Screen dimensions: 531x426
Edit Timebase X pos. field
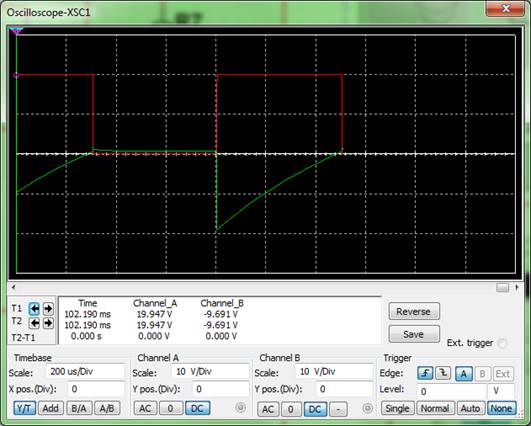point(96,389)
